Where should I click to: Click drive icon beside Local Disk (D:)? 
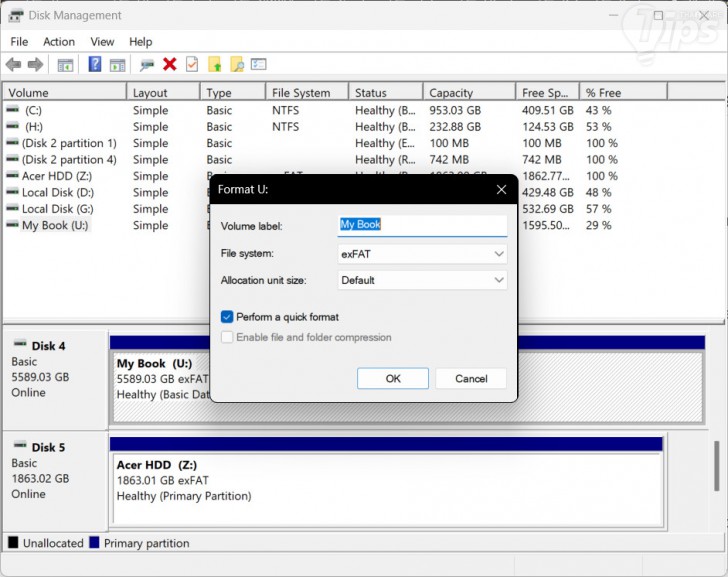[13, 192]
